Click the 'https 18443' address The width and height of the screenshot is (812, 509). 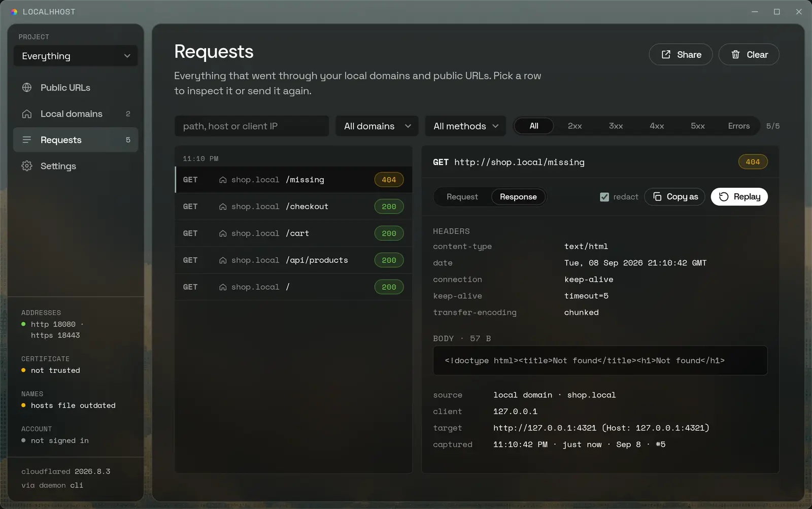pyautogui.click(x=55, y=335)
